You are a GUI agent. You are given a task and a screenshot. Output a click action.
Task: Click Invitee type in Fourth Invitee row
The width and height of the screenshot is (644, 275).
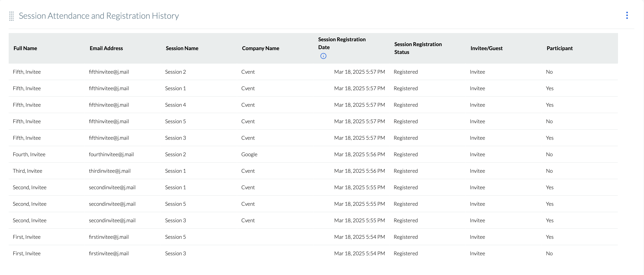(477, 154)
